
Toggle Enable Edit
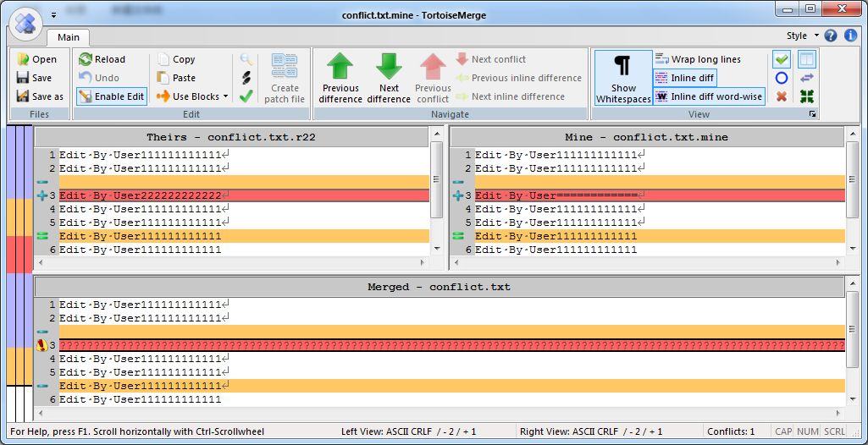pyautogui.click(x=111, y=96)
